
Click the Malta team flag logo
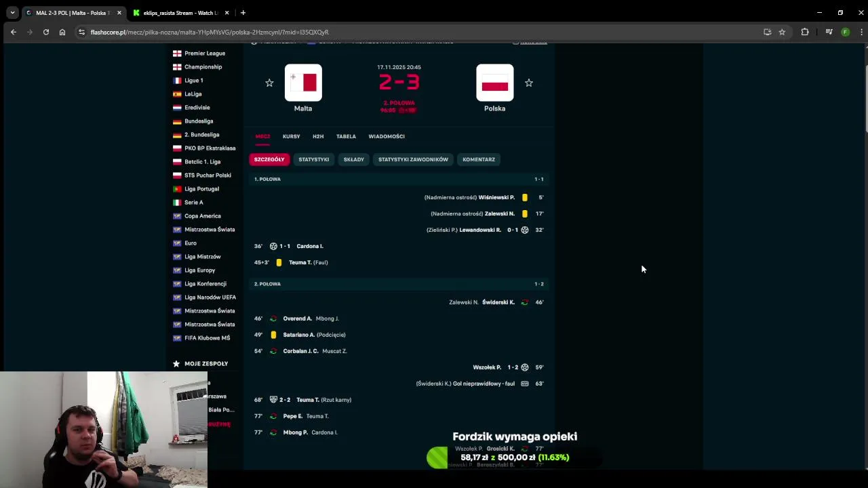(303, 83)
